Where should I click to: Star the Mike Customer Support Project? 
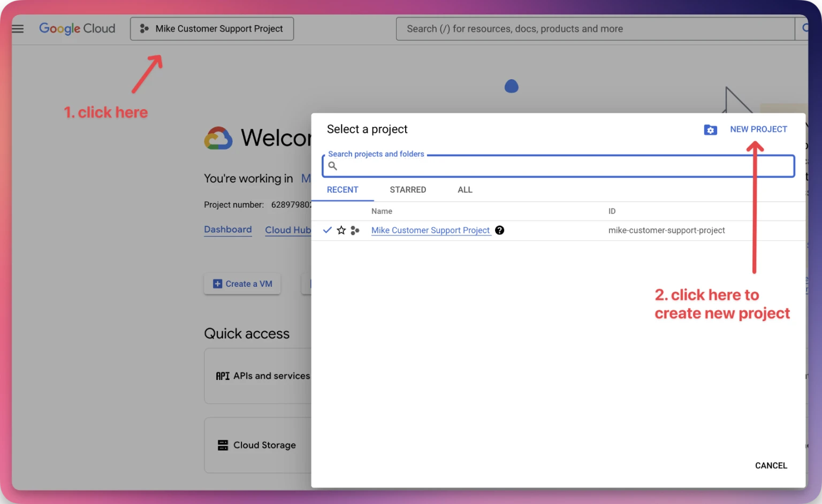[341, 231]
